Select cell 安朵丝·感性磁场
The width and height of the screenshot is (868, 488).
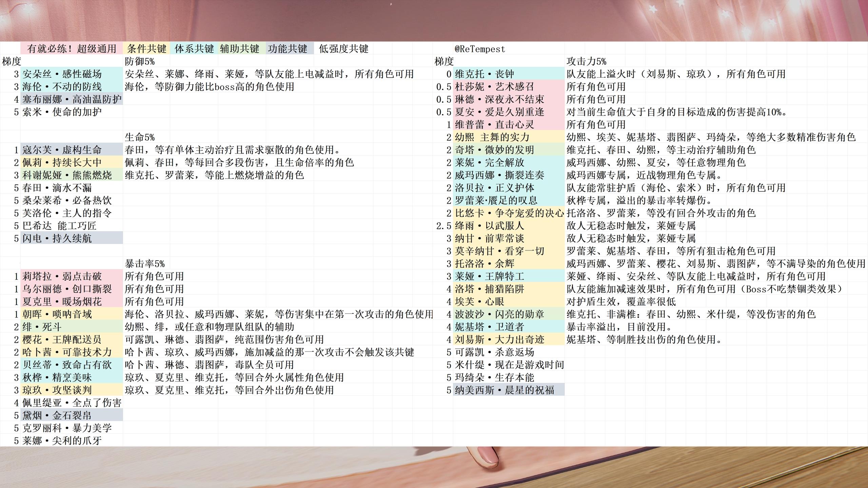pyautogui.click(x=62, y=74)
